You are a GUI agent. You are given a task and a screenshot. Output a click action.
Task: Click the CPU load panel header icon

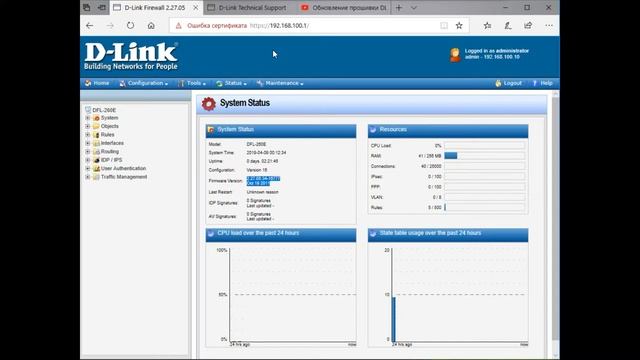click(211, 233)
